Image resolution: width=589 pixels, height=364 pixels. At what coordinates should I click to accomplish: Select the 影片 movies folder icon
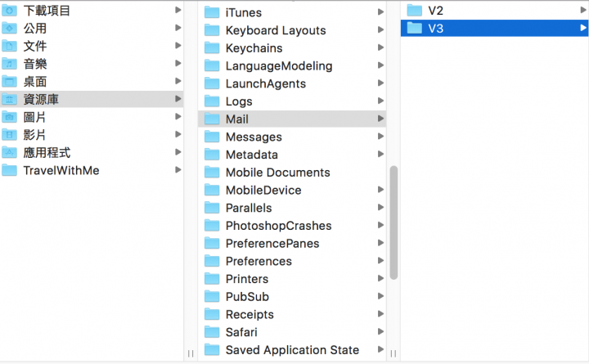tap(9, 135)
